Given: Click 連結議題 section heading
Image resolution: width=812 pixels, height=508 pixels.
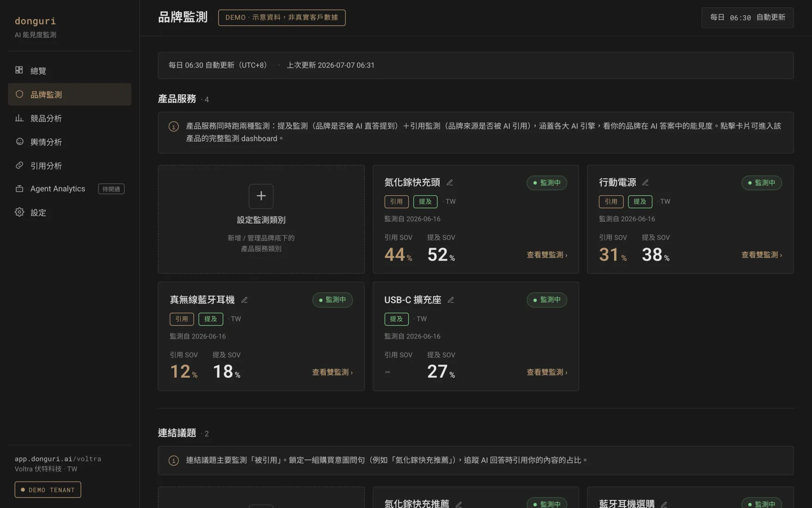Looking at the screenshot, I should click(x=177, y=433).
